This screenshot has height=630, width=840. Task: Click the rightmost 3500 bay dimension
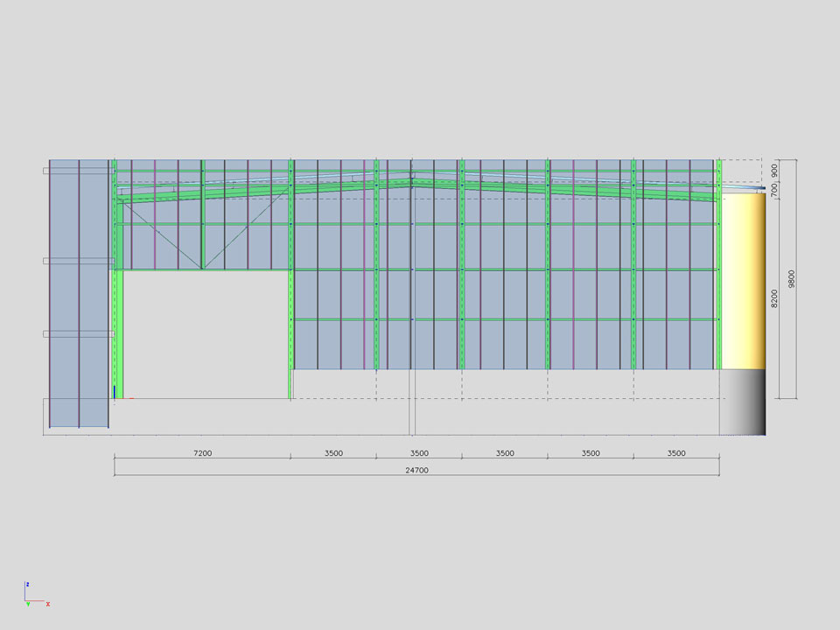(x=676, y=453)
